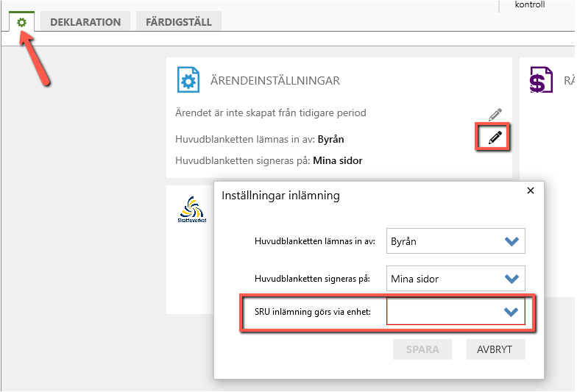The width and height of the screenshot is (577, 392).
Task: Click the AVBRYT button
Action: coord(496,349)
